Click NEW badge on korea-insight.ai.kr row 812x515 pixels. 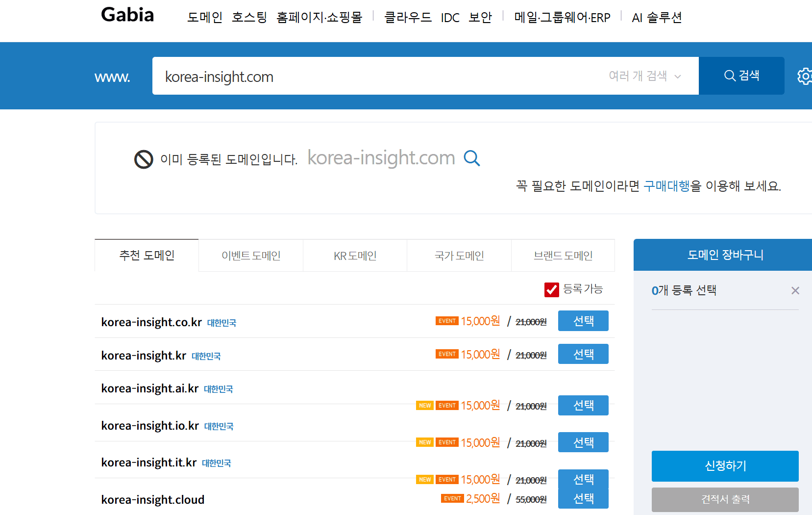(x=425, y=405)
